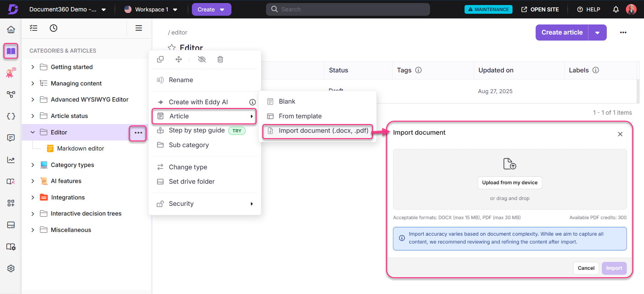
Task: Open the Analytics chart icon in sidebar
Action: 11,160
